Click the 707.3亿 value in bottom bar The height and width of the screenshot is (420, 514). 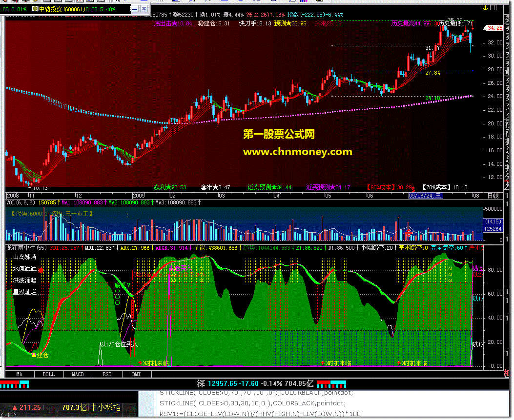pos(74,407)
